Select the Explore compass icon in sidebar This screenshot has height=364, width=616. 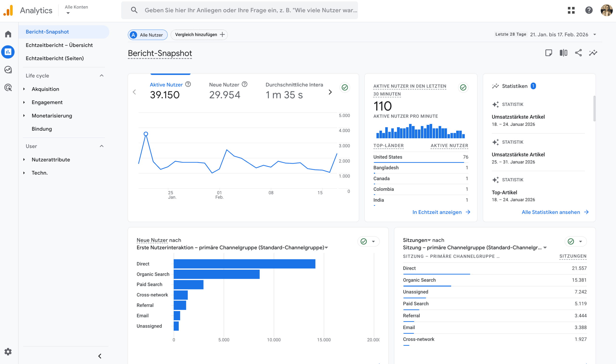coord(8,70)
